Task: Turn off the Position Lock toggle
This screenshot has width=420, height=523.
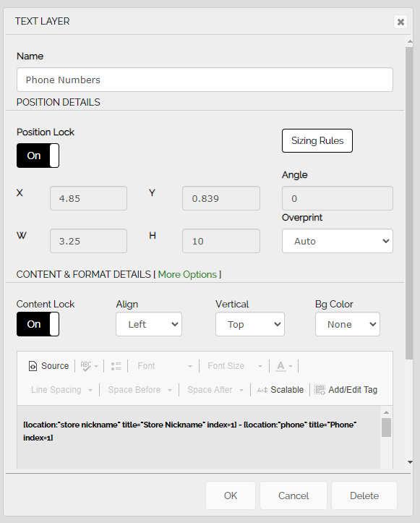Action: pyautogui.click(x=38, y=156)
